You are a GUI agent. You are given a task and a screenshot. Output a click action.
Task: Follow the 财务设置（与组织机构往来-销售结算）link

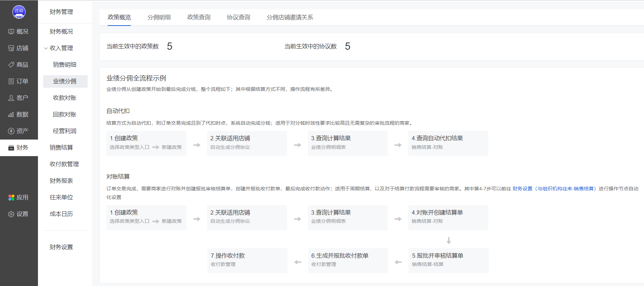554,189
